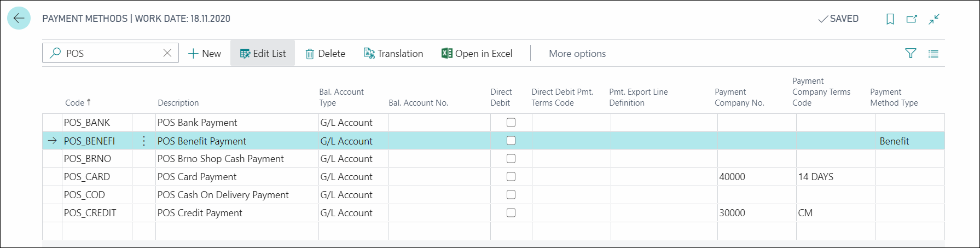The image size is (980, 248).
Task: Toggle Direct Debit for POS_CARD
Action: click(511, 177)
